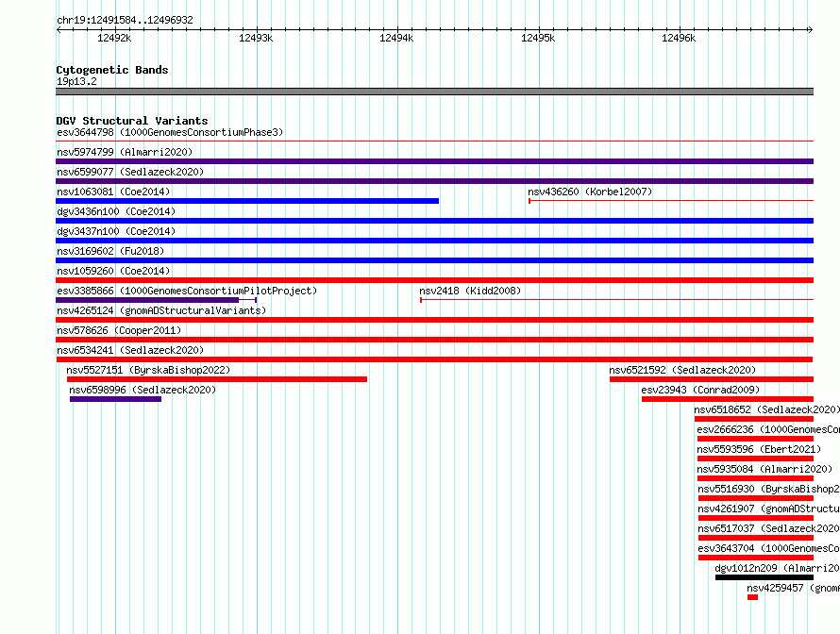Click the black dgv1012n209 bar
Screen dimensions: 840x634
pyautogui.click(x=764, y=577)
